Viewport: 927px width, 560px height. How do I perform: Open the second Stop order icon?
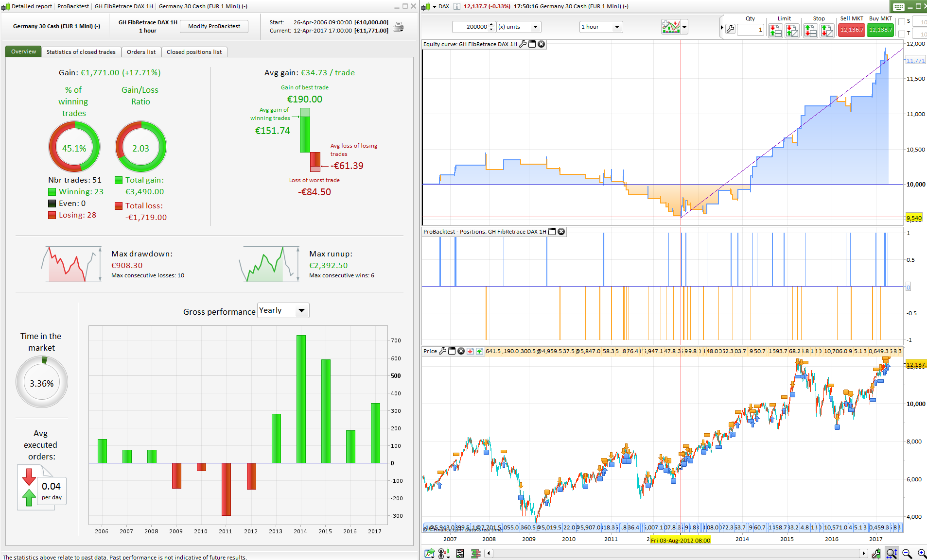click(x=827, y=31)
